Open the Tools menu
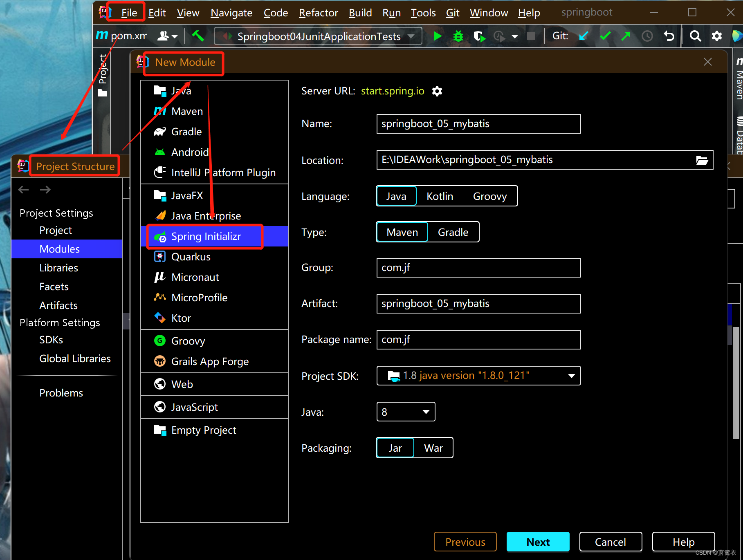This screenshot has height=560, width=743. tap(423, 13)
